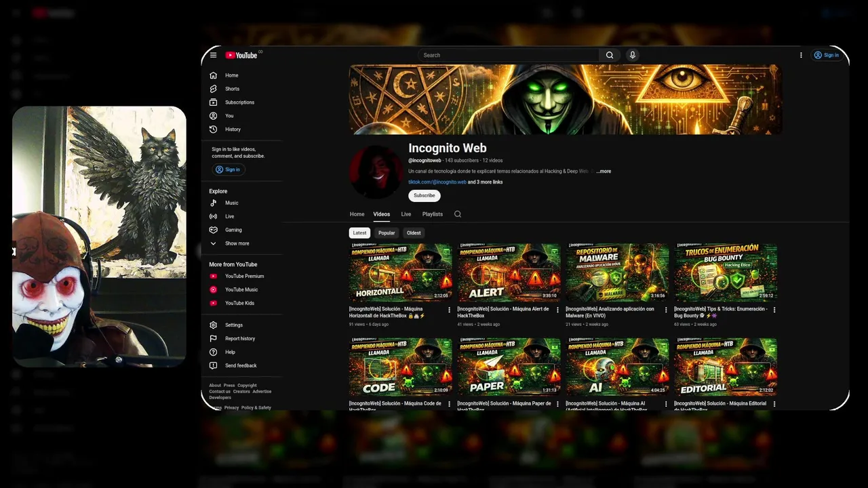Open options for Malware analysis video
This screenshot has height=488, width=868.
(666, 310)
